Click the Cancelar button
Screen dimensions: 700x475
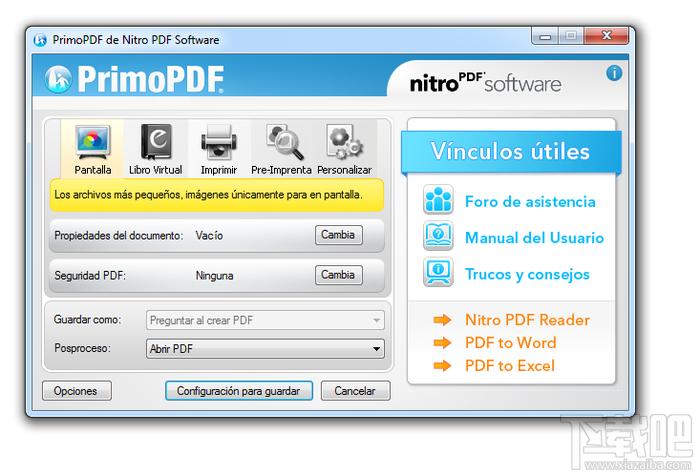pos(355,391)
